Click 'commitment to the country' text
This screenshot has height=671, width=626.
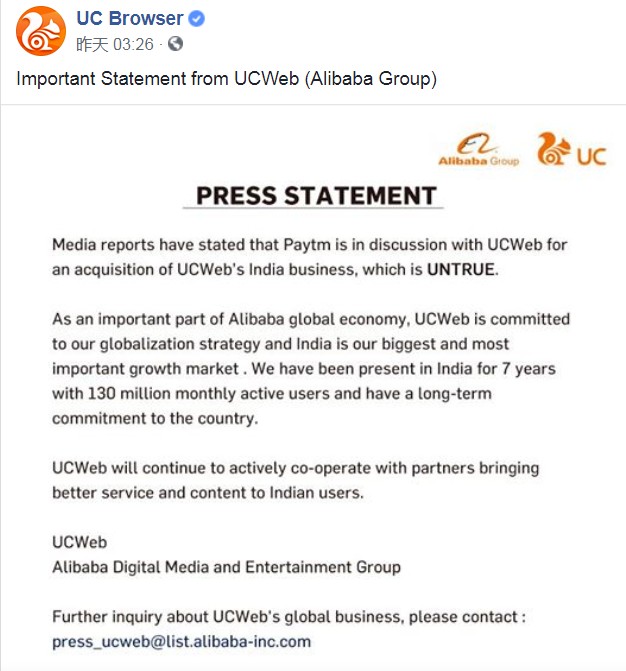click(x=155, y=419)
